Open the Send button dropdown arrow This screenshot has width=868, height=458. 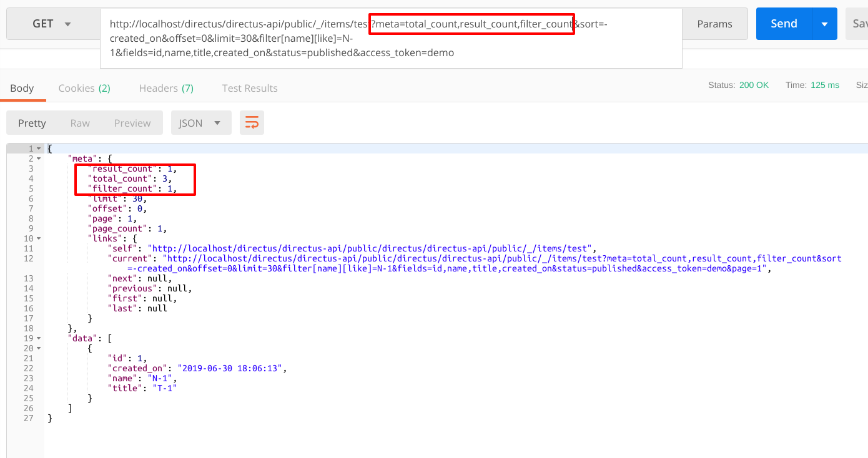(x=824, y=24)
